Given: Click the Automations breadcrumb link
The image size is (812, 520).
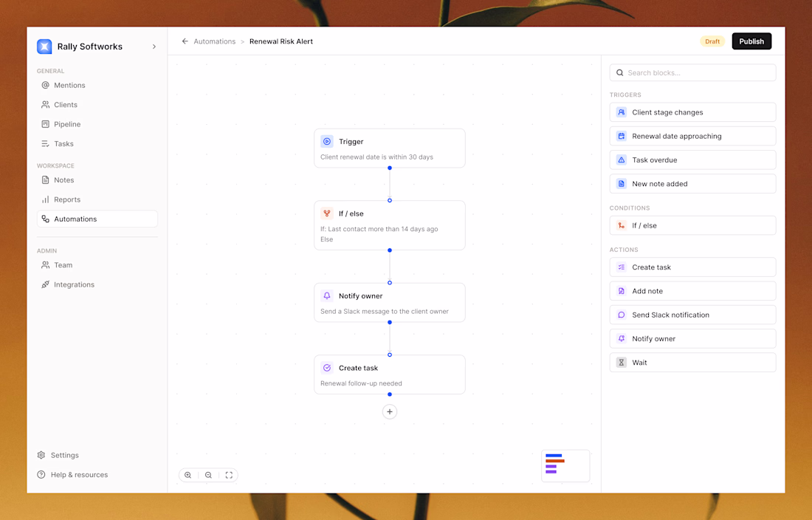Looking at the screenshot, I should tap(214, 41).
